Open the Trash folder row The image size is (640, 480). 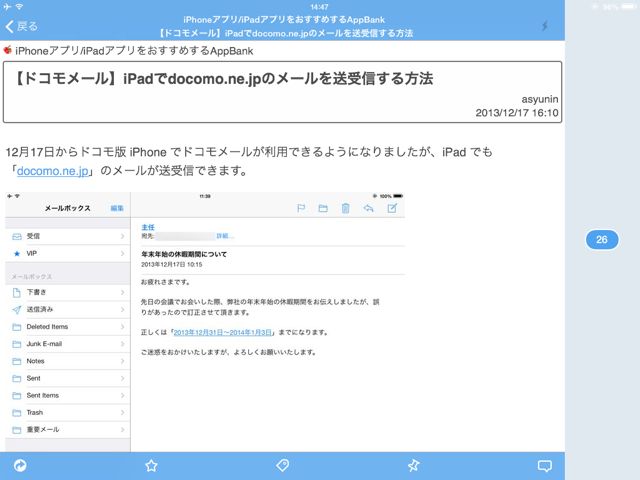tap(68, 412)
